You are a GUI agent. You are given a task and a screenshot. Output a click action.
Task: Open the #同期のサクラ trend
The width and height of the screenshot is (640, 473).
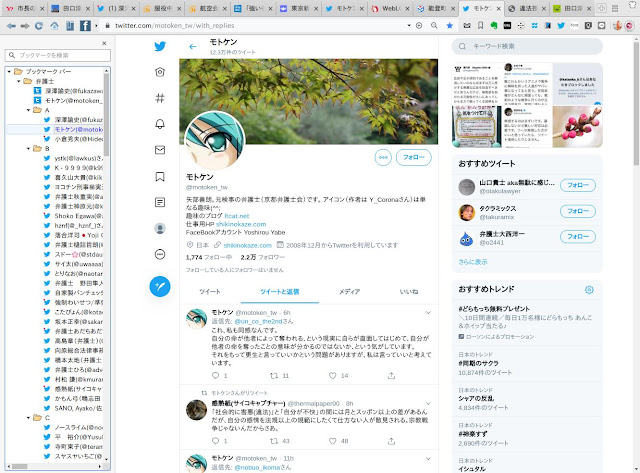tap(478, 363)
